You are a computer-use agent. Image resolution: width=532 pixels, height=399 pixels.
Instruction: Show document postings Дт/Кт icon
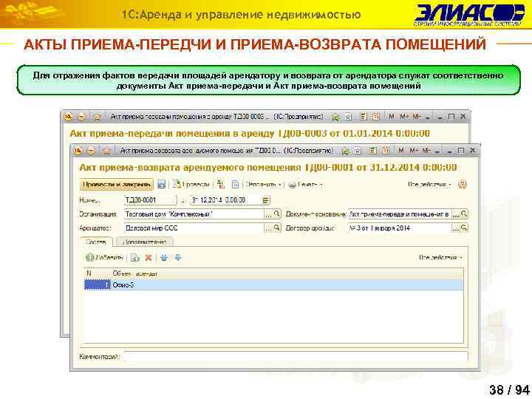coord(220,184)
